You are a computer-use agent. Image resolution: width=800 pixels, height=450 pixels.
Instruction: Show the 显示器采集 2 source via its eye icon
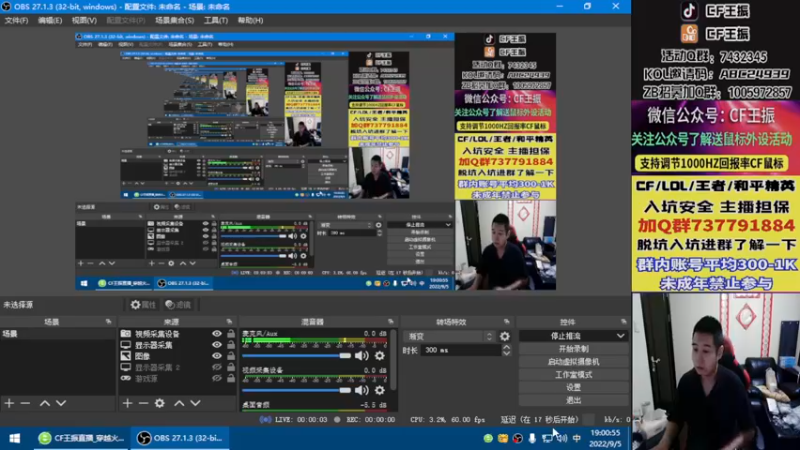217,367
